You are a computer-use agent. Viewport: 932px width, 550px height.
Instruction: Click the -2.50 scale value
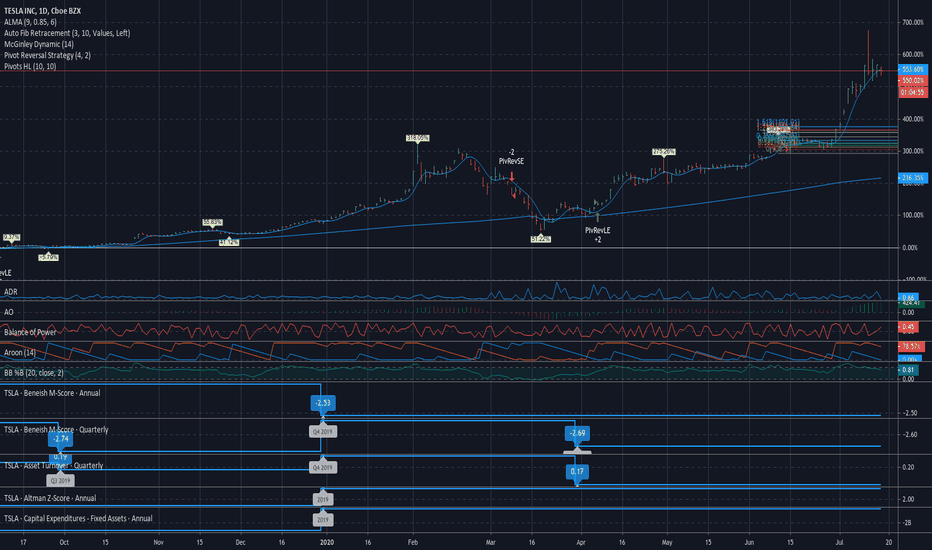click(909, 413)
